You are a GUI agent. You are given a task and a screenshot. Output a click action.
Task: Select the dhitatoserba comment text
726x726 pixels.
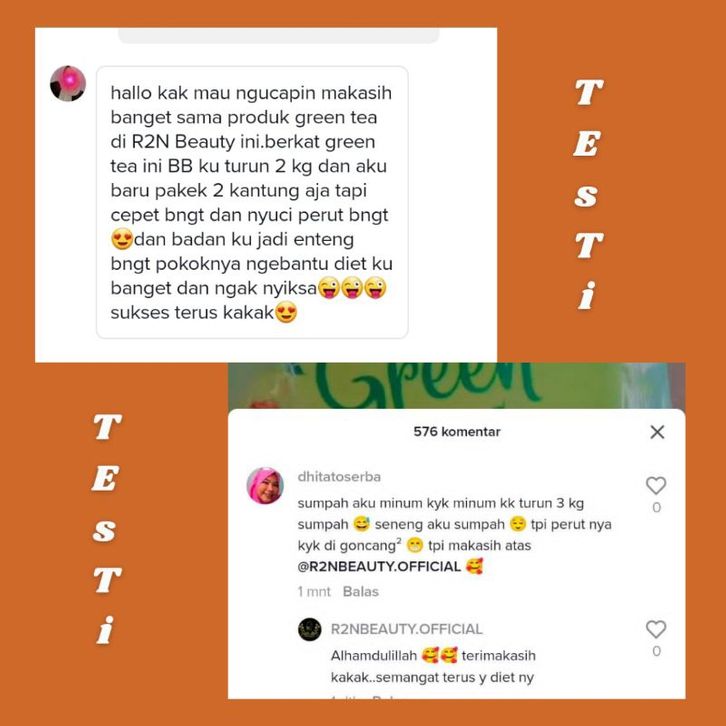coord(454,535)
